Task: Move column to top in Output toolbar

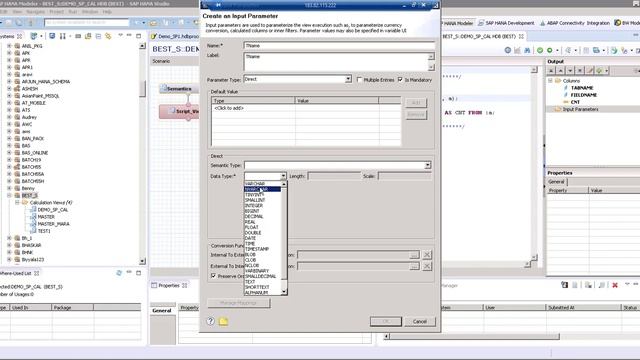Action: (551, 71)
